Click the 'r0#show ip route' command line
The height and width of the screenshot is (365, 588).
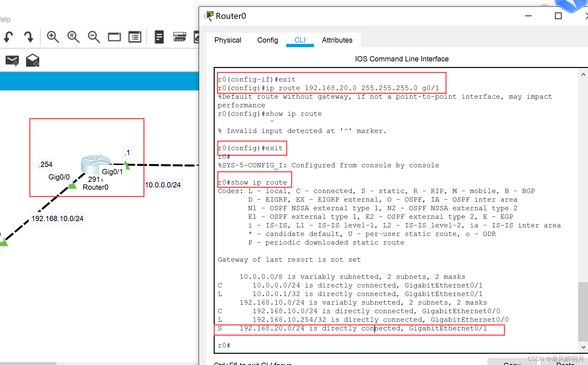point(252,182)
